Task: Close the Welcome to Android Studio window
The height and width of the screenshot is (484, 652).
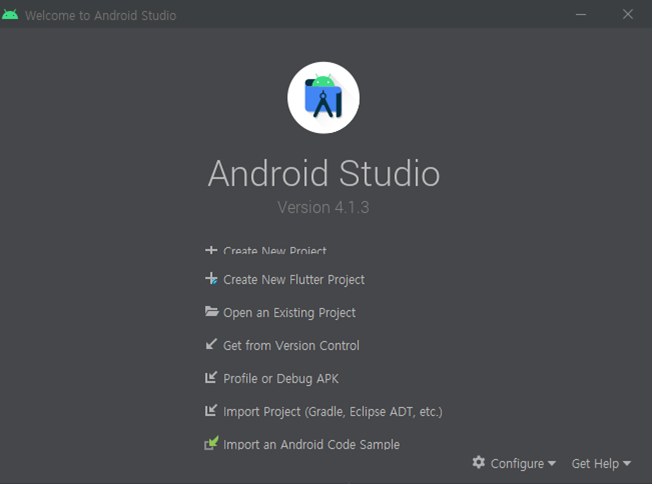Action: [x=628, y=15]
